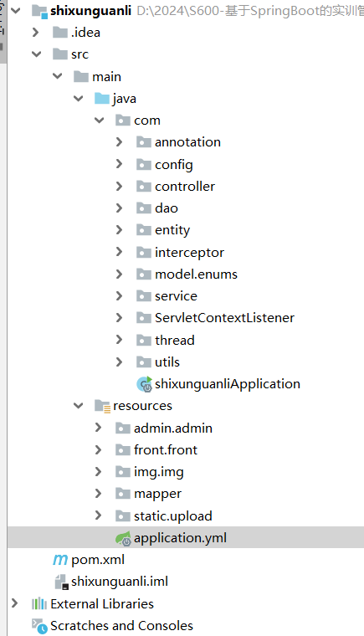Collapse the resources folder
The width and height of the screenshot is (364, 636).
[x=78, y=406]
